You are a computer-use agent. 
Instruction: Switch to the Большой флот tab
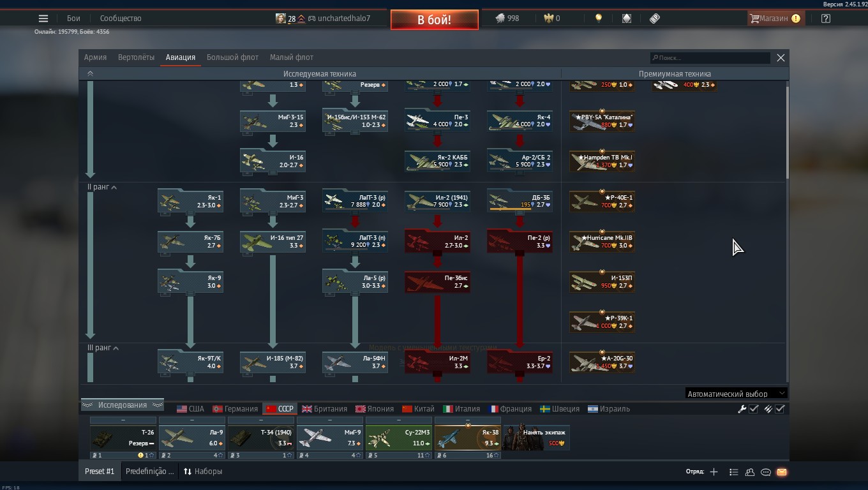tap(232, 57)
